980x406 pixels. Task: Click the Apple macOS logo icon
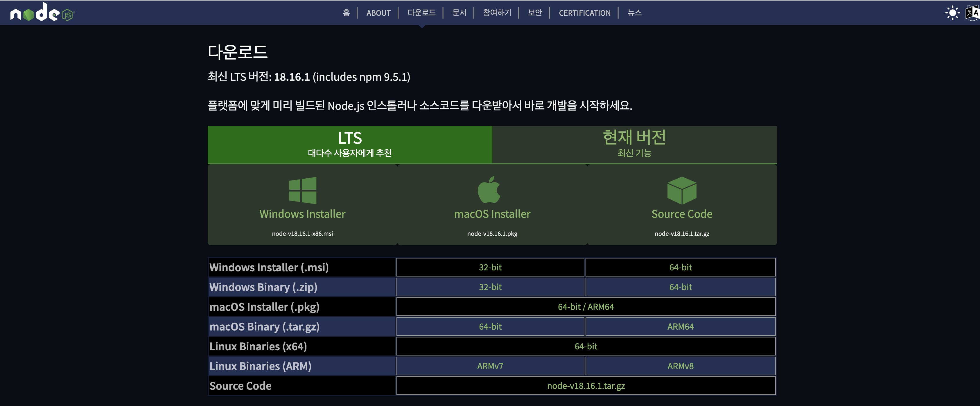point(489,189)
